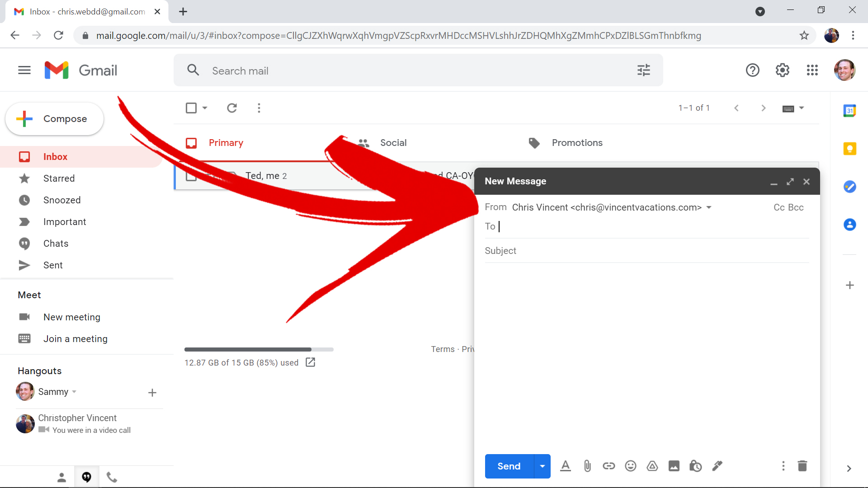The height and width of the screenshot is (488, 868).
Task: Open formatting options in compose
Action: tap(566, 466)
